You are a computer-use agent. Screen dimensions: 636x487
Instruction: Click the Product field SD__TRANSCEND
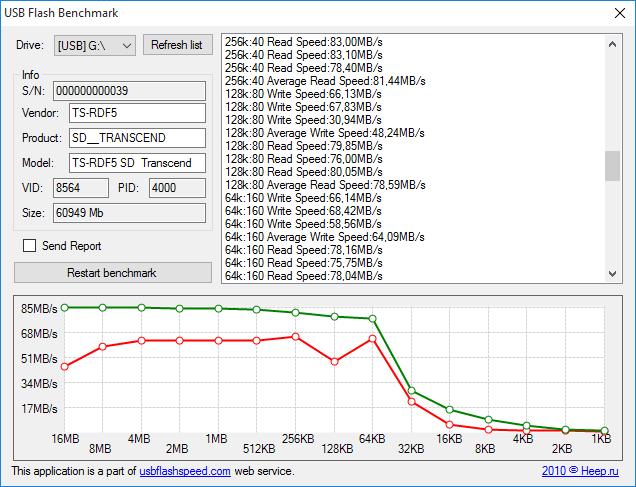[136, 137]
